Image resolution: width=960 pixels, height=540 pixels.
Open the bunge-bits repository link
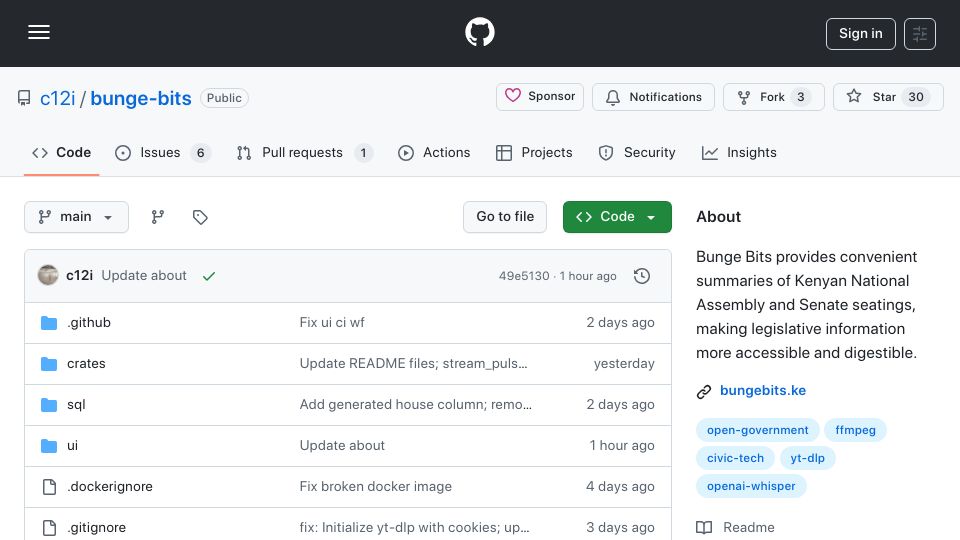tap(141, 98)
